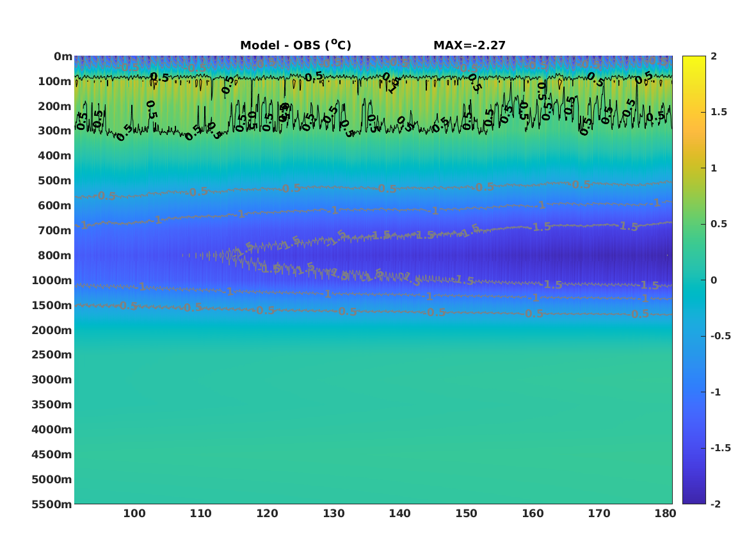The width and height of the screenshot is (747, 560).
Task: Click the "2500m" depth axis label
Action: pyautogui.click(x=52, y=355)
